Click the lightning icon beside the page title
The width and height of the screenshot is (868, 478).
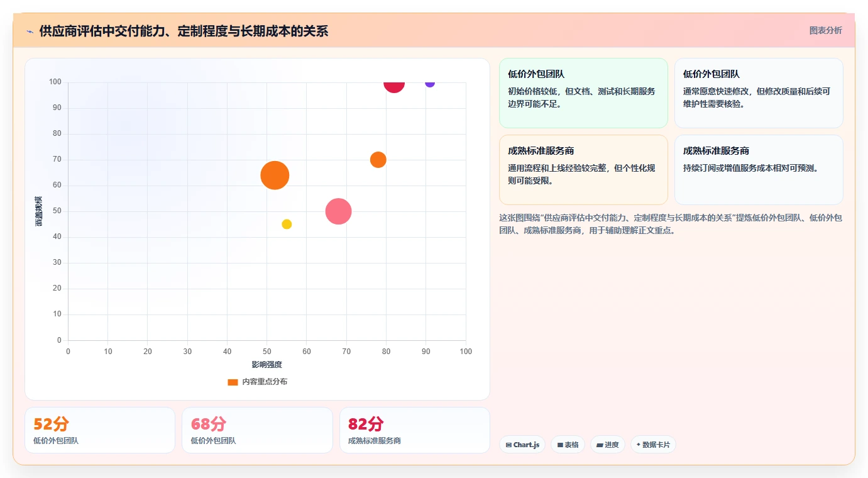(30, 31)
